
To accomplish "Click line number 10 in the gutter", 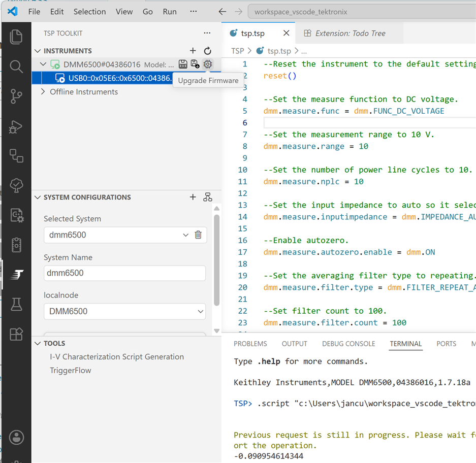I will pyautogui.click(x=242, y=170).
